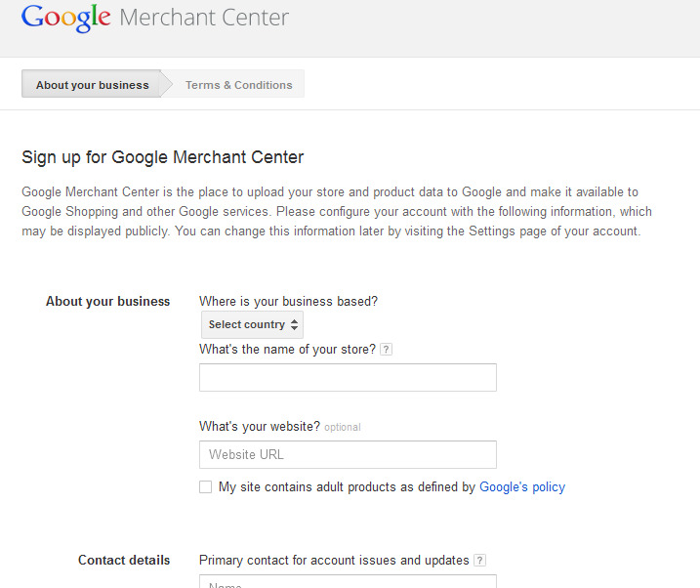Click the 'What's your website?' label
The image size is (700, 588).
[259, 426]
